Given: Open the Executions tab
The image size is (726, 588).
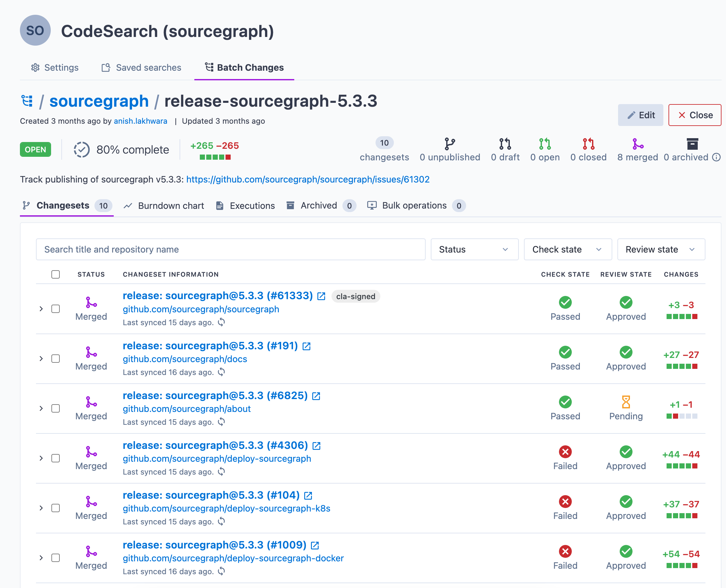Looking at the screenshot, I should click(x=245, y=206).
